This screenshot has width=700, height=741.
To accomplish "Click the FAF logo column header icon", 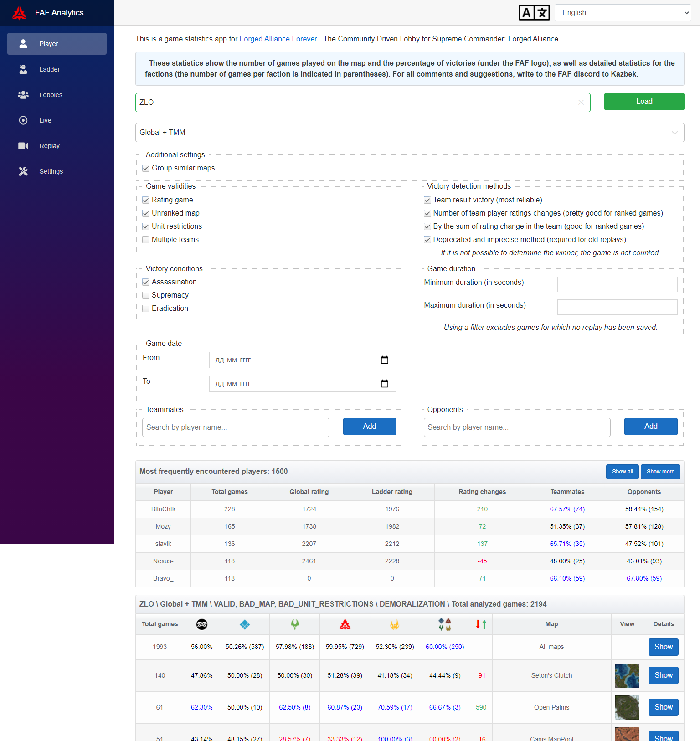I will pyautogui.click(x=202, y=624).
